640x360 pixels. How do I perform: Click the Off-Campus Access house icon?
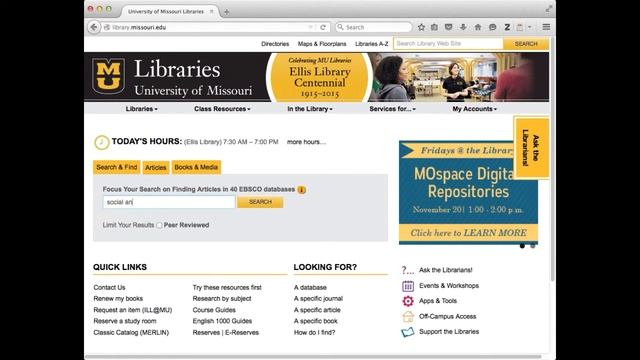408,316
